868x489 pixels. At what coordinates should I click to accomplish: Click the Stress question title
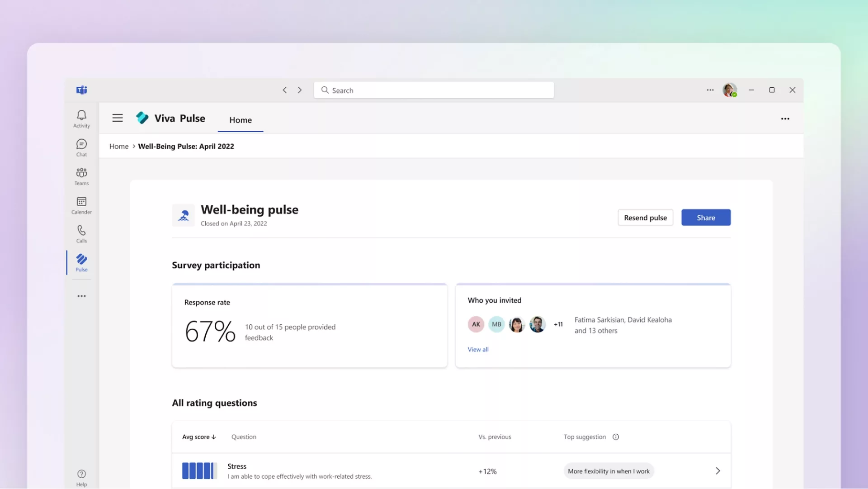pyautogui.click(x=237, y=466)
